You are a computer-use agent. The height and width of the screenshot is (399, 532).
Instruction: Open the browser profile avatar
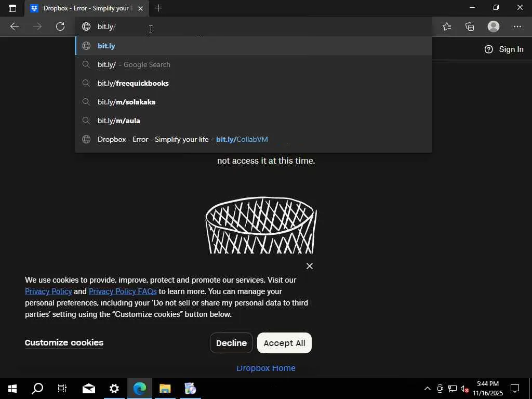point(494,26)
